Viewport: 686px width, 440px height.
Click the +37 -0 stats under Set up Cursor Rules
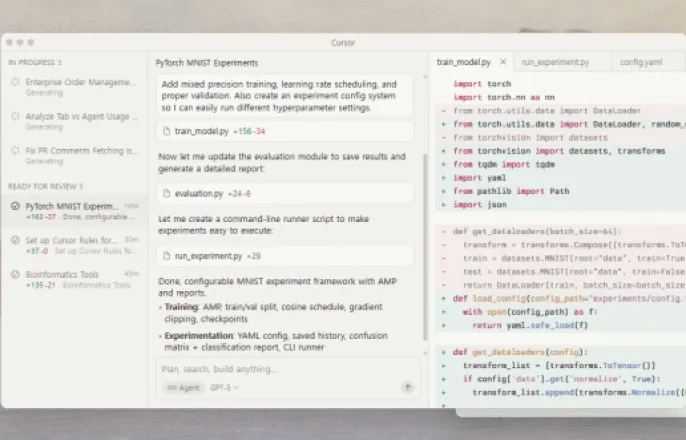click(38, 251)
